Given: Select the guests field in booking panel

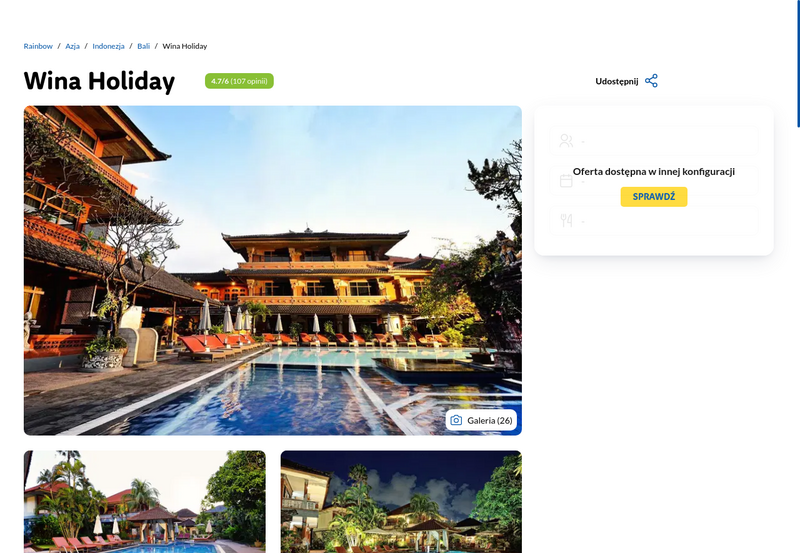Looking at the screenshot, I should click(654, 141).
